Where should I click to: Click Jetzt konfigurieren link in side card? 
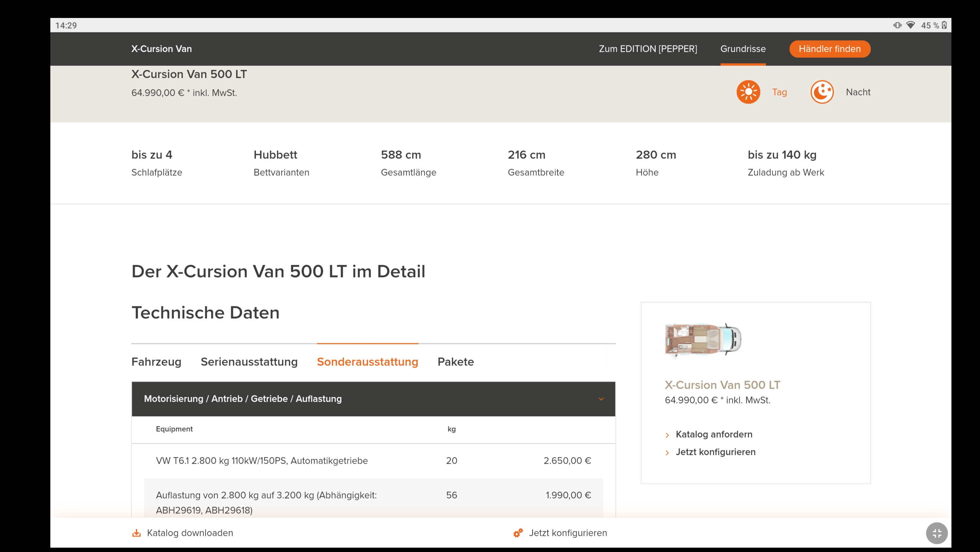click(716, 452)
